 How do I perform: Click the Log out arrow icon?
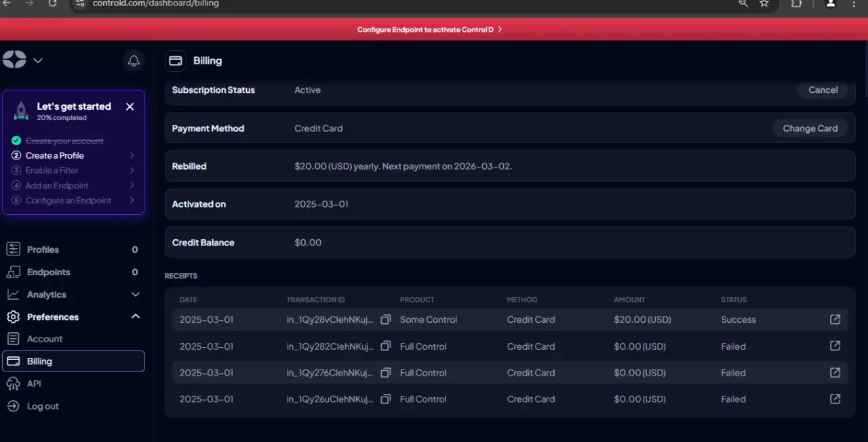pyautogui.click(x=13, y=406)
